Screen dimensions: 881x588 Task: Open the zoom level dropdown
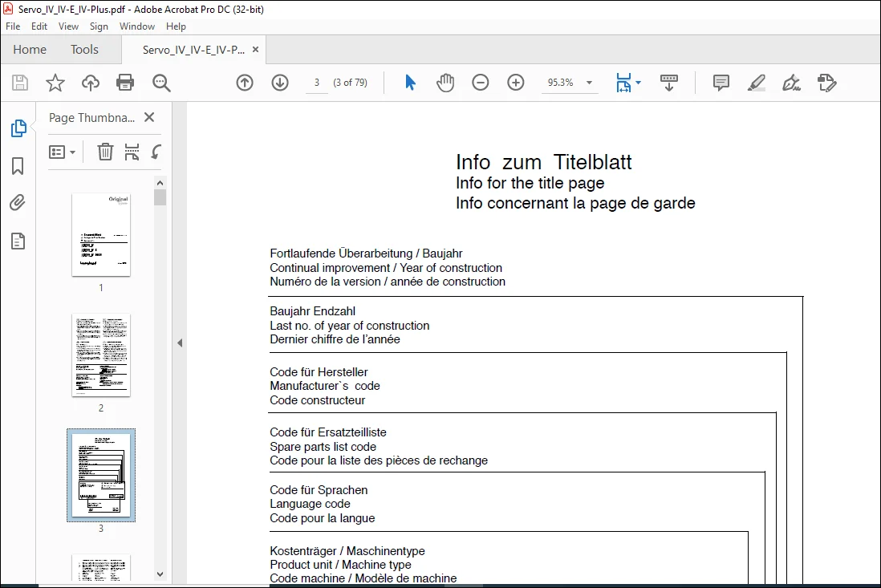(589, 83)
